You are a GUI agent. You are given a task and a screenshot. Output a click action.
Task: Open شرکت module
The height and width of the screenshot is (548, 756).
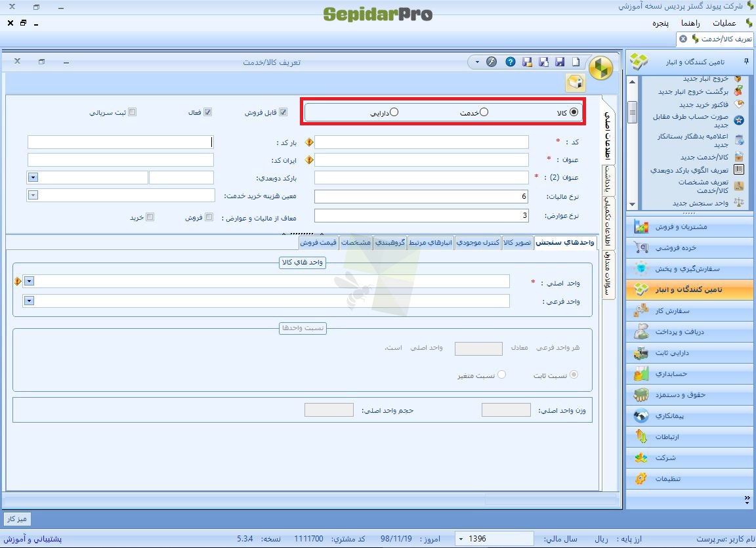tap(690, 457)
